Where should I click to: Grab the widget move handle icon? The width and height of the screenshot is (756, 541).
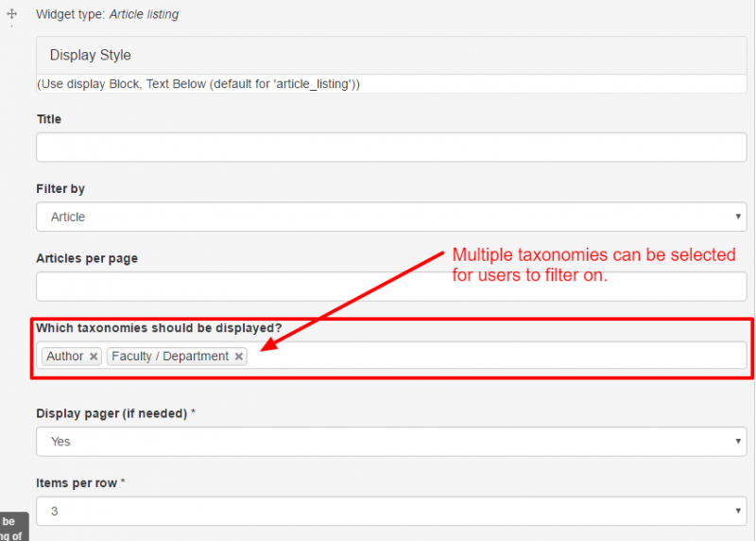tap(11, 14)
